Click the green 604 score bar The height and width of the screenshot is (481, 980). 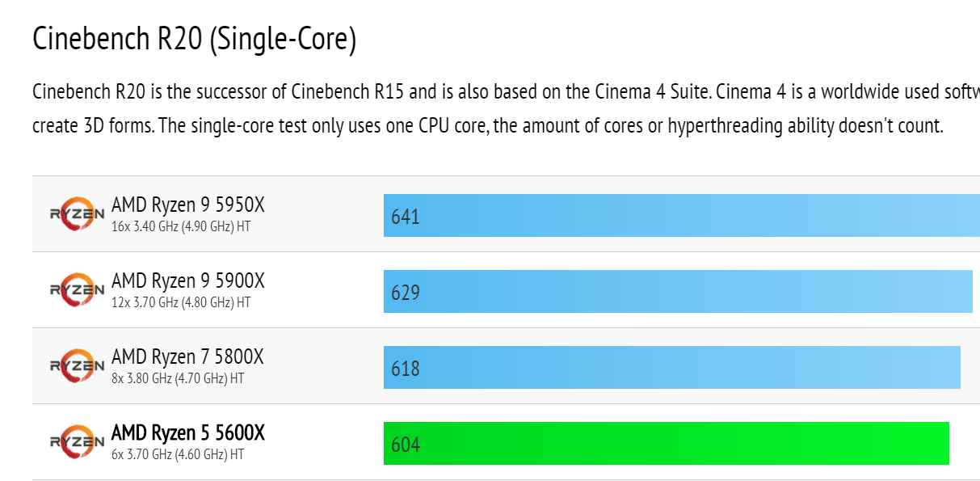point(666,444)
